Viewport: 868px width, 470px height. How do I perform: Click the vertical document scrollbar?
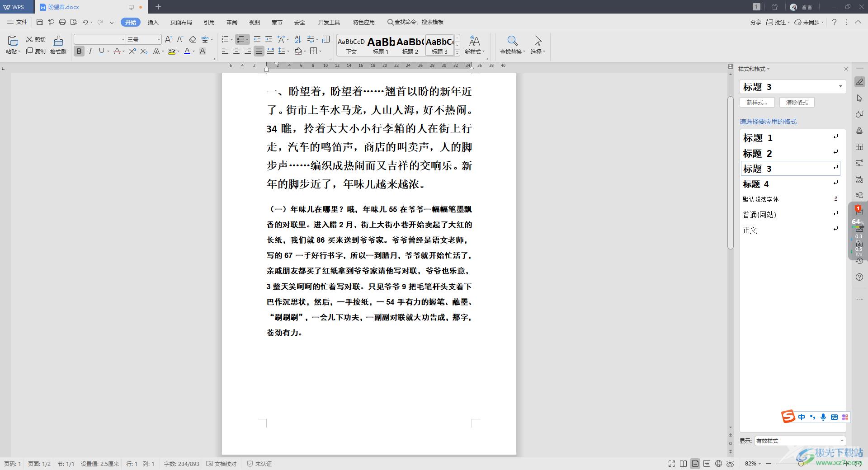[x=730, y=173]
